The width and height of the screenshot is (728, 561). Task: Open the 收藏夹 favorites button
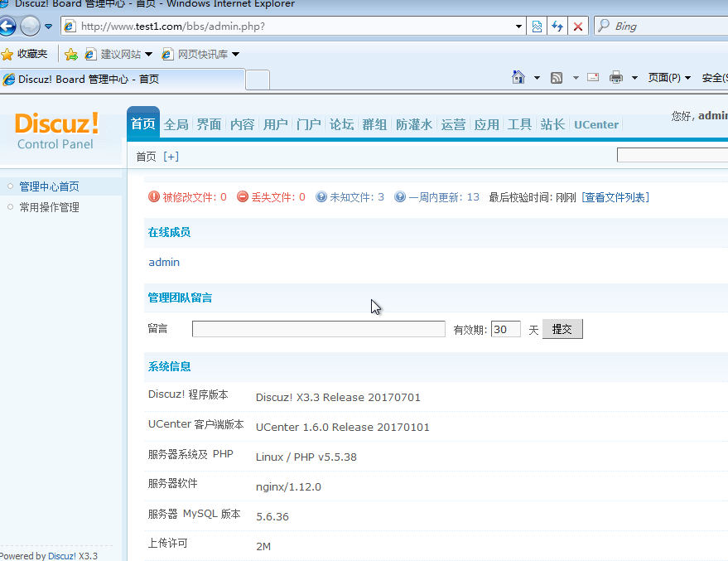25,55
